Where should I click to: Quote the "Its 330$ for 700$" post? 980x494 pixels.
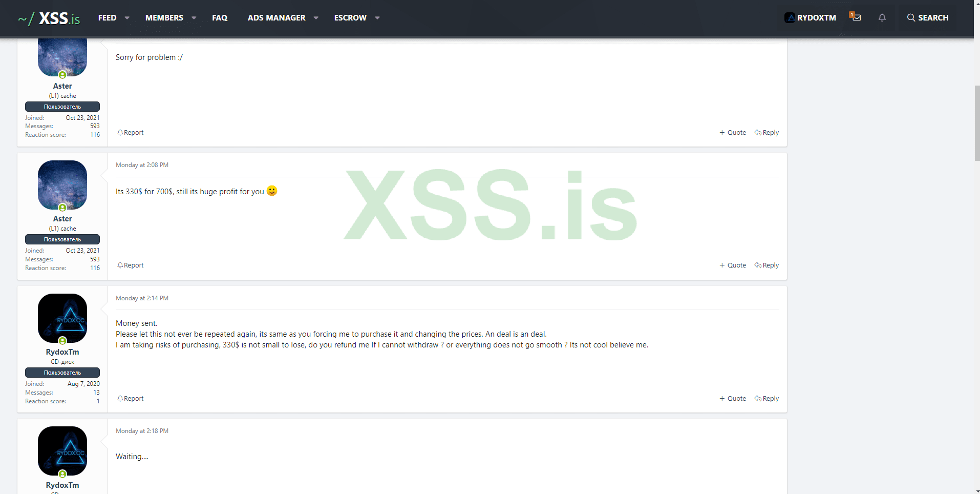(733, 265)
